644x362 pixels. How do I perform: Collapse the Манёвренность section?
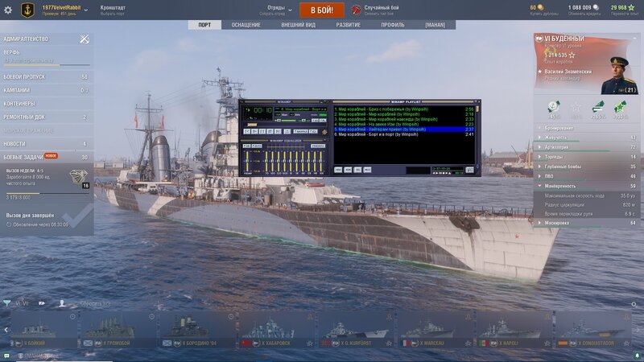click(x=587, y=186)
